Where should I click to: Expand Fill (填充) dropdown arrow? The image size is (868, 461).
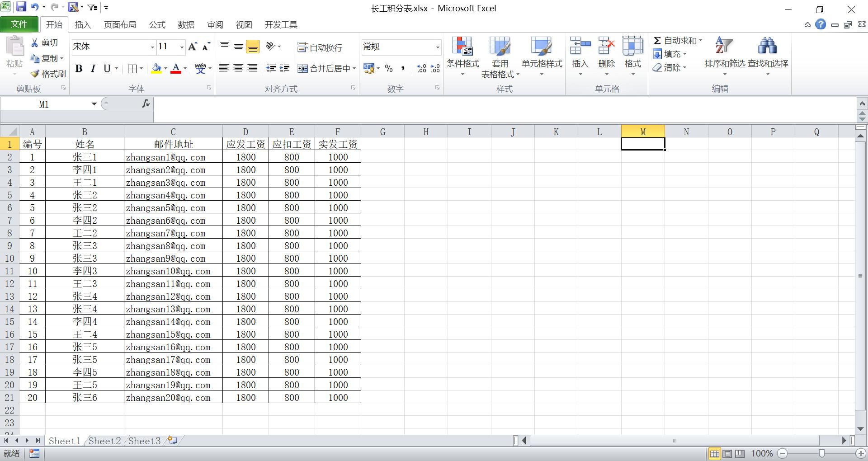[x=684, y=54]
